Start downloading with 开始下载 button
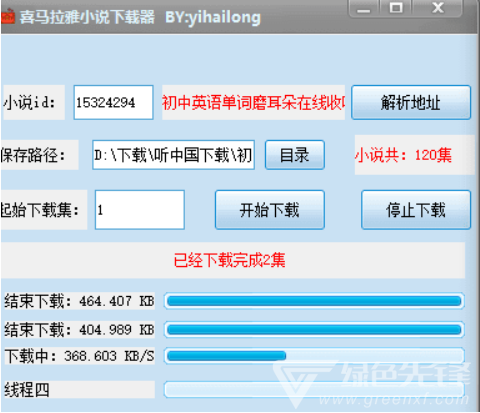The width and height of the screenshot is (480, 413). 270,210
